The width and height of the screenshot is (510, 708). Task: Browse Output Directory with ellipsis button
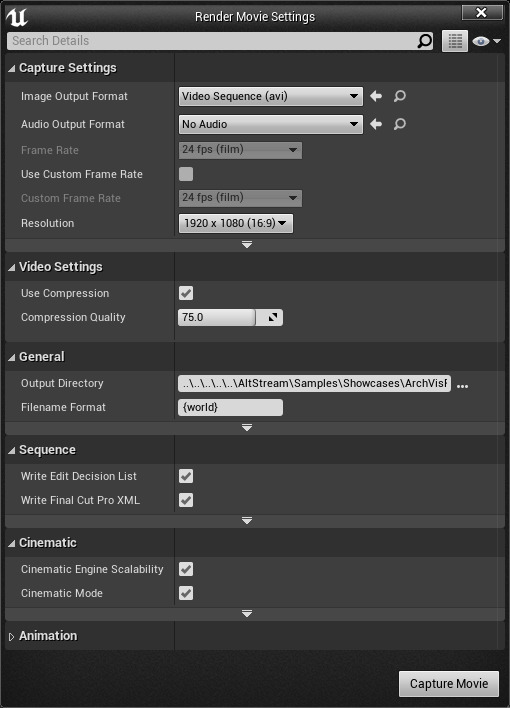point(462,386)
